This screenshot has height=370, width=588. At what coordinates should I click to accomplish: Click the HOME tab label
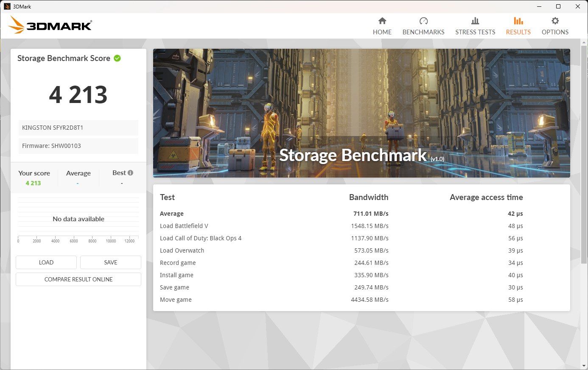pyautogui.click(x=382, y=32)
